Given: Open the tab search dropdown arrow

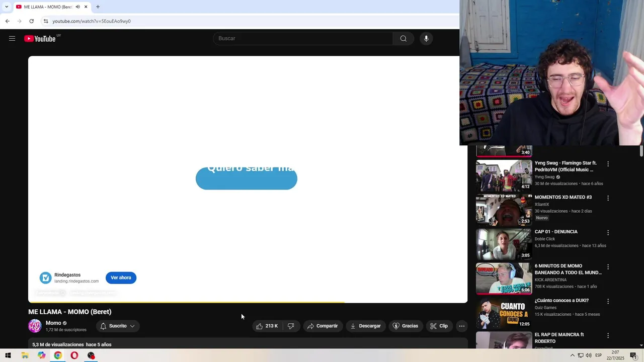Looking at the screenshot, I should pos(6,7).
